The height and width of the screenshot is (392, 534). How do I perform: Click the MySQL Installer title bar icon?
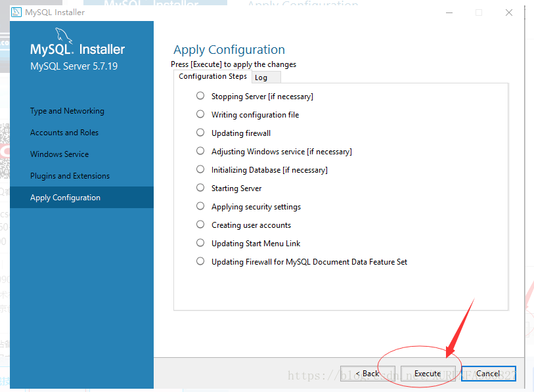[16, 12]
